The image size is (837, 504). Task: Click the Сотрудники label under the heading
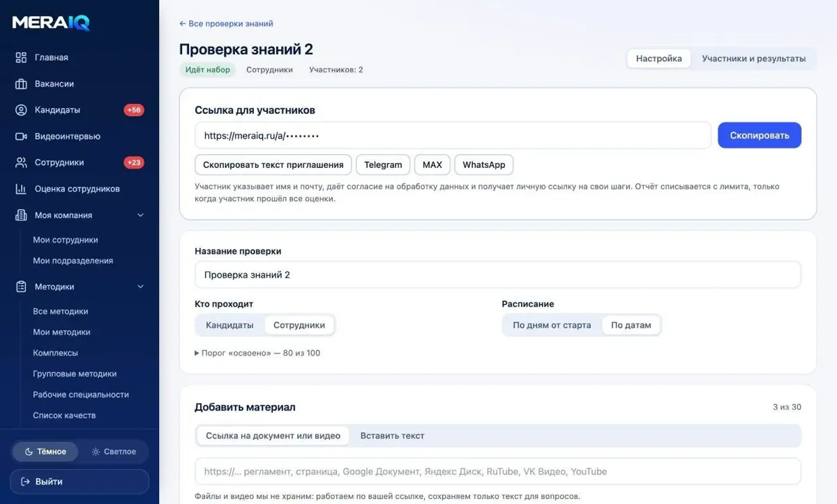(x=270, y=70)
